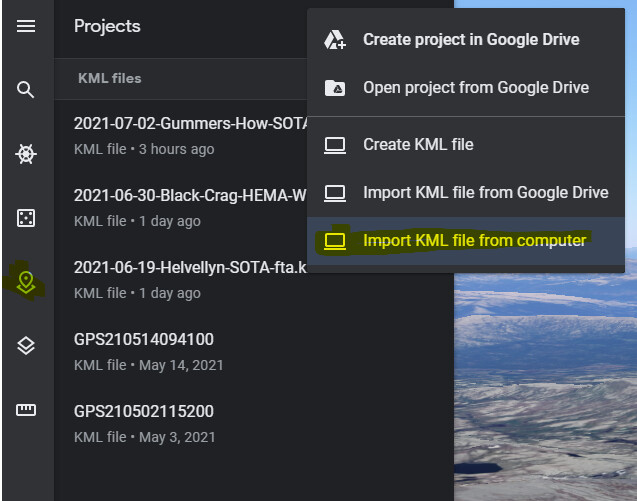Select the Measure ruler tool
The height and width of the screenshot is (501, 637).
click(x=26, y=410)
